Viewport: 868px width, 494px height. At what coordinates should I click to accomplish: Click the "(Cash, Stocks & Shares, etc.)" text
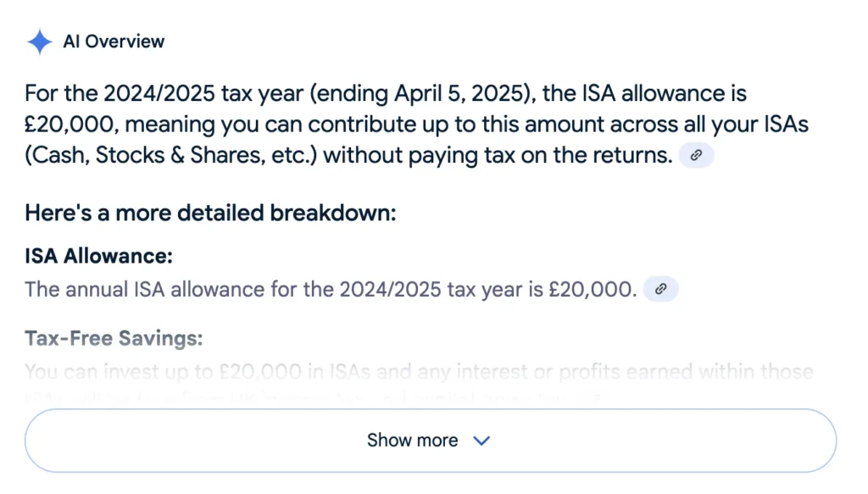point(171,155)
